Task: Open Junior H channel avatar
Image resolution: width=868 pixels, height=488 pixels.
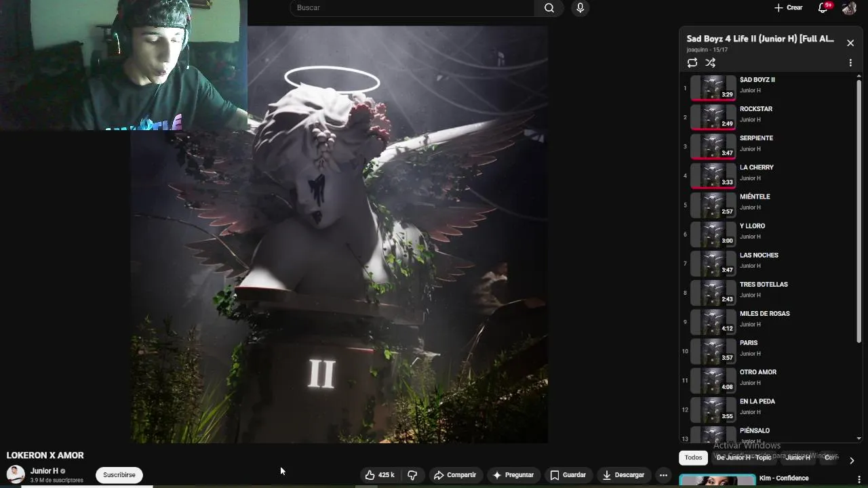Action: pos(16,474)
